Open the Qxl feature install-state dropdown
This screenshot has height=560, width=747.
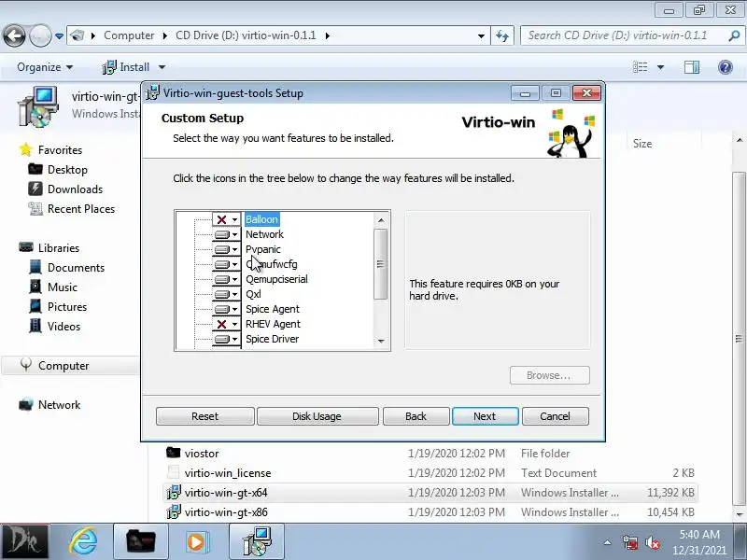coord(226,294)
